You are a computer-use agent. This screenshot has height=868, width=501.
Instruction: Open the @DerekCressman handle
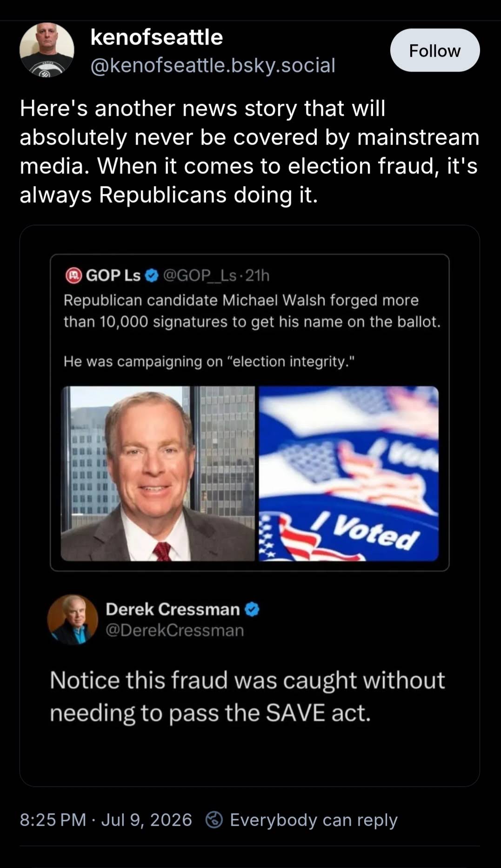point(174,630)
